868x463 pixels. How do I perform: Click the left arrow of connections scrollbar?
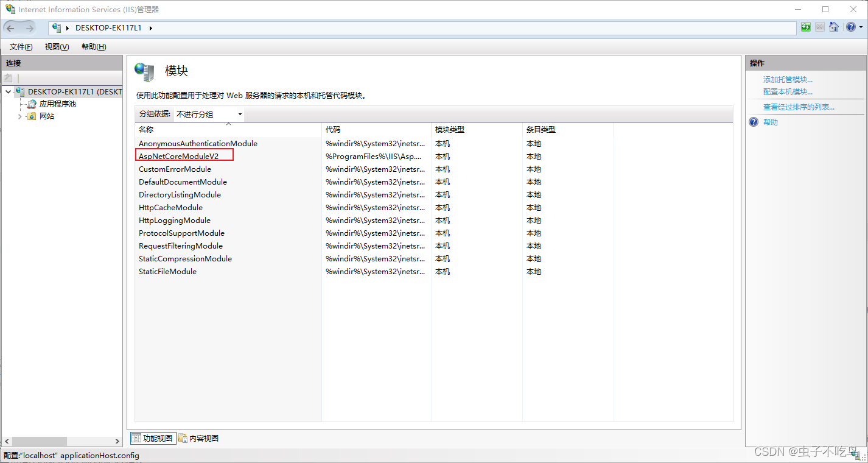point(7,441)
